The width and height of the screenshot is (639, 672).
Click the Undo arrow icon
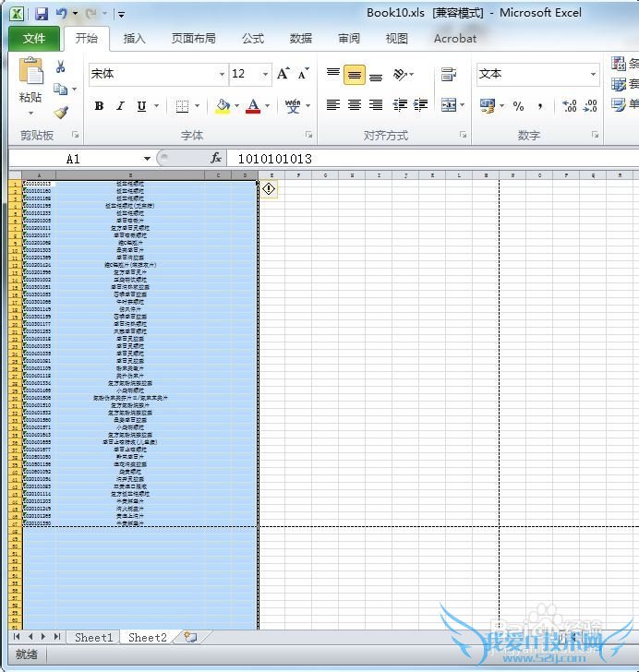[x=61, y=14]
